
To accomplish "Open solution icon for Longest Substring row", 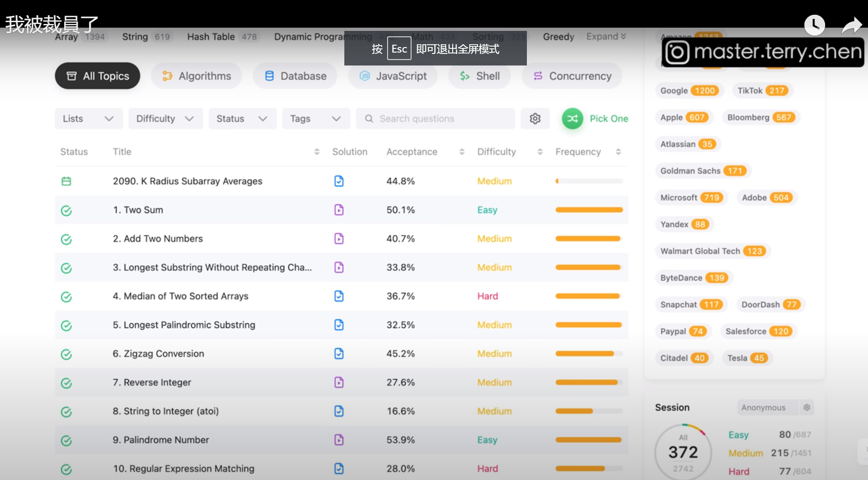I will click(339, 267).
